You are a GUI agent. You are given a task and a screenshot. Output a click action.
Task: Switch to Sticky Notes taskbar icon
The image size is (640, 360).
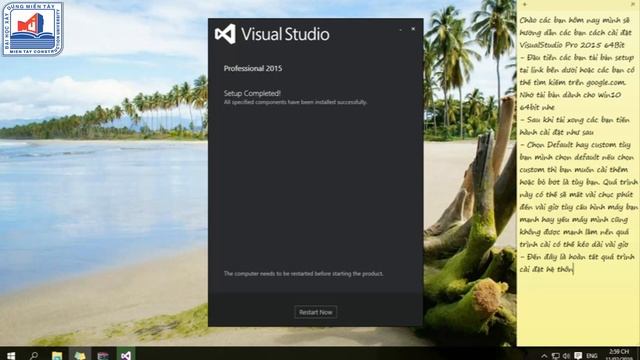point(80,355)
